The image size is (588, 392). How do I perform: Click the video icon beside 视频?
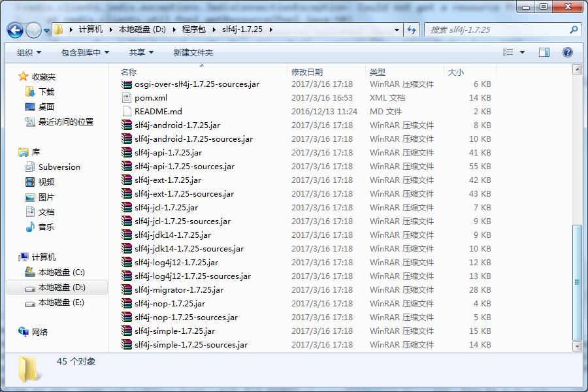(x=30, y=182)
